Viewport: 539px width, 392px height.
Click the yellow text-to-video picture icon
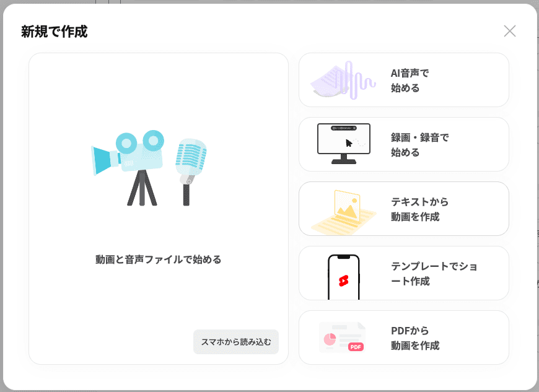[x=344, y=209]
